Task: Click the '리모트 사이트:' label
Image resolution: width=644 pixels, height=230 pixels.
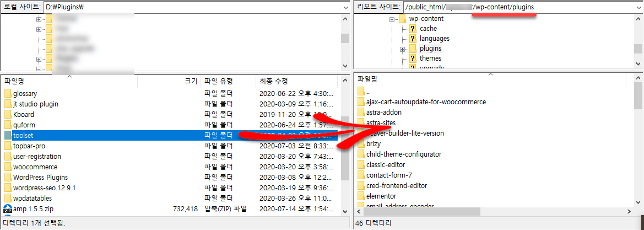Action: (x=378, y=7)
